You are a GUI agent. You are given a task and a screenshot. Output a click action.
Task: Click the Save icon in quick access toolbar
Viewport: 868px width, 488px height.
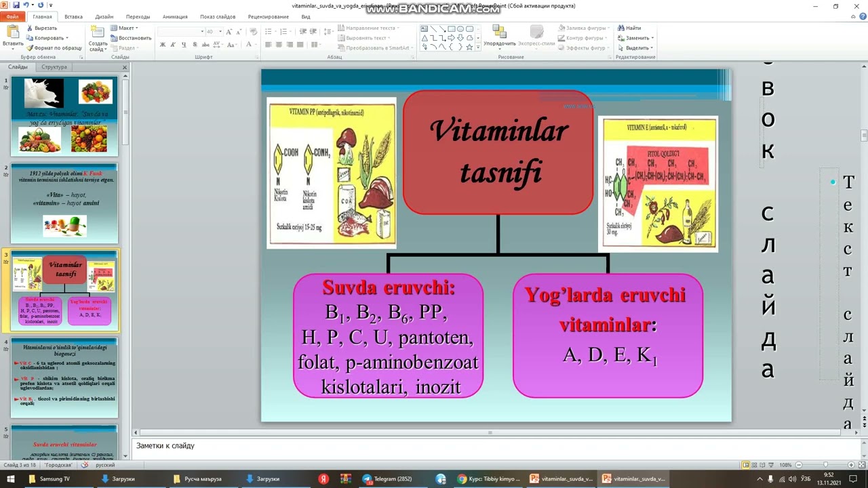pos(16,5)
